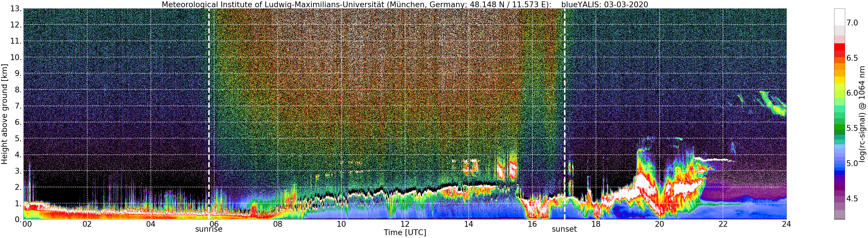Click the 'Time [UTC]' axis label
The height and width of the screenshot is (238, 868).
[x=405, y=233]
